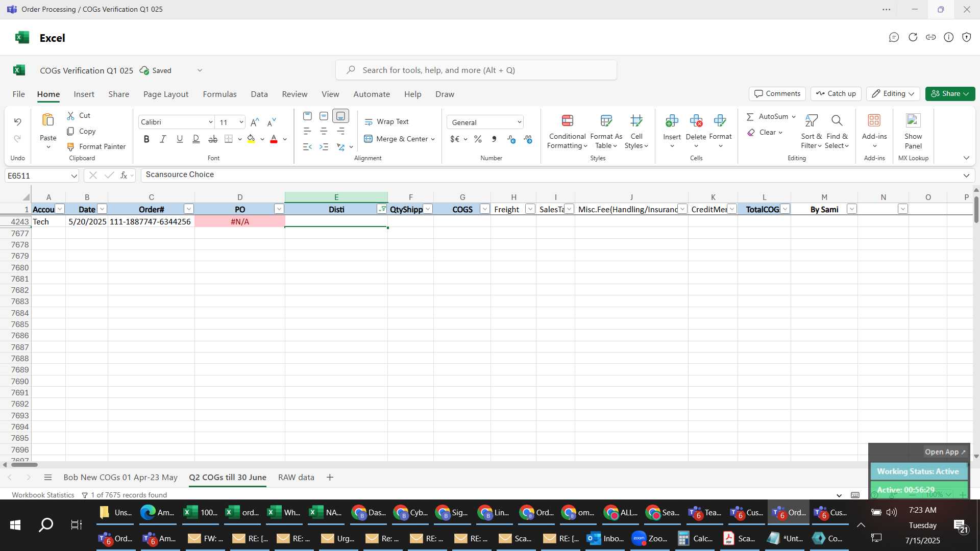Open Bob New COGs 01 Apr-23 May sheet
Screen dimensions: 980x551
120,478
